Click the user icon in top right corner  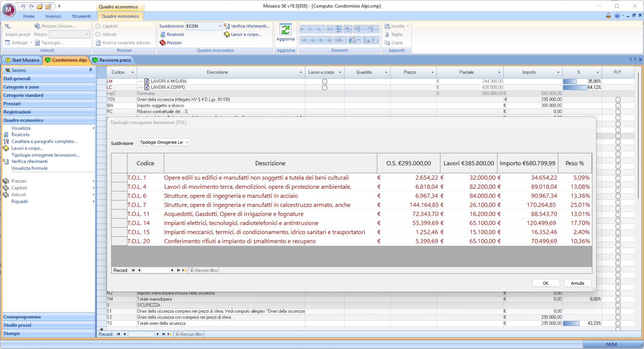[x=608, y=16]
